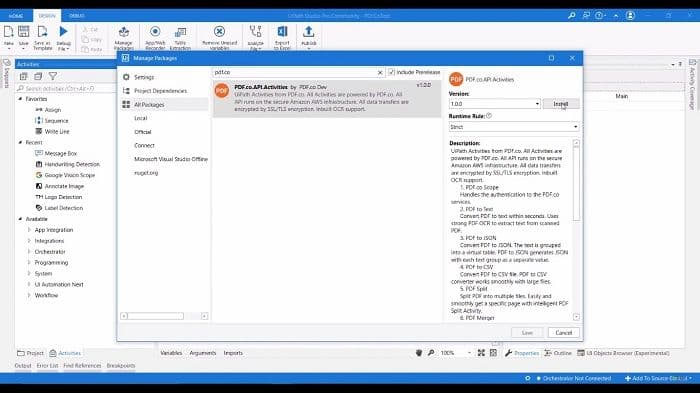Viewport: 700px width, 393px height.
Task: Open the Version dropdown
Action: pos(537,104)
